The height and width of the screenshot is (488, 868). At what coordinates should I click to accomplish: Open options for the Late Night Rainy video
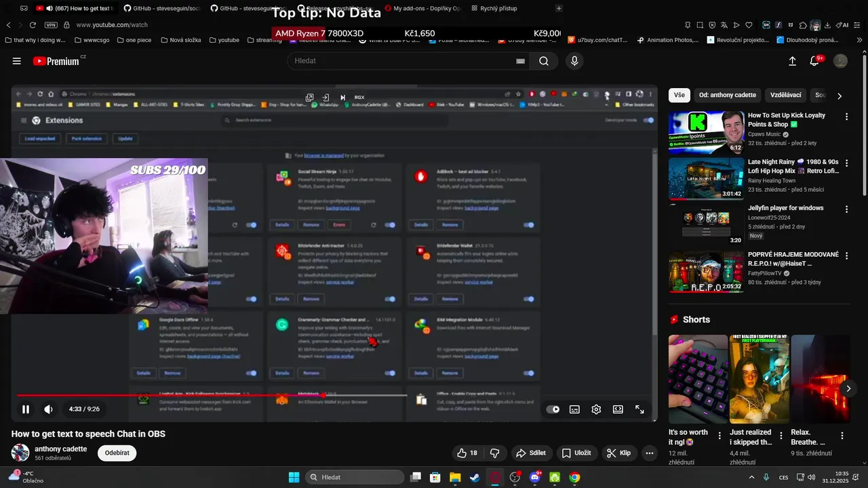[846, 164]
